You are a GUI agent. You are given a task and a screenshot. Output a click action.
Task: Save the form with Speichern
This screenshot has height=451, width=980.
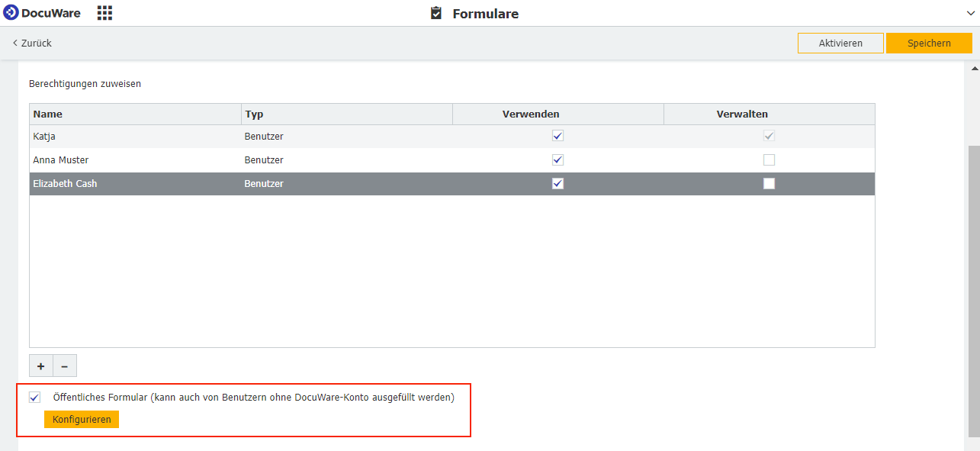pos(928,43)
